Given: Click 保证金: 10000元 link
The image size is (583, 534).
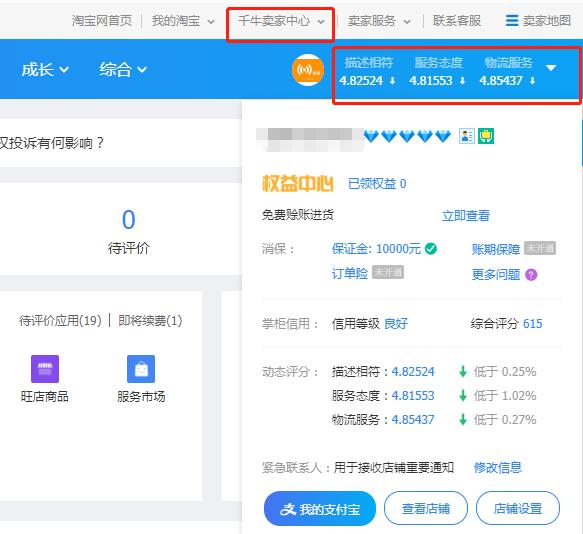Looking at the screenshot, I should [x=376, y=249].
